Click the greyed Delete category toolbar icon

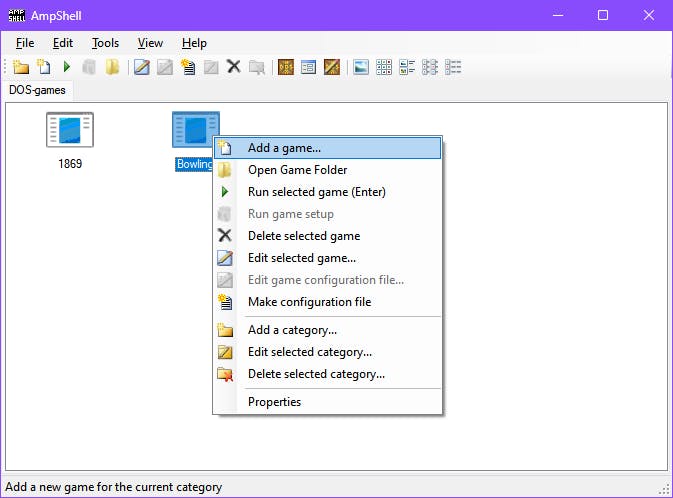(257, 67)
